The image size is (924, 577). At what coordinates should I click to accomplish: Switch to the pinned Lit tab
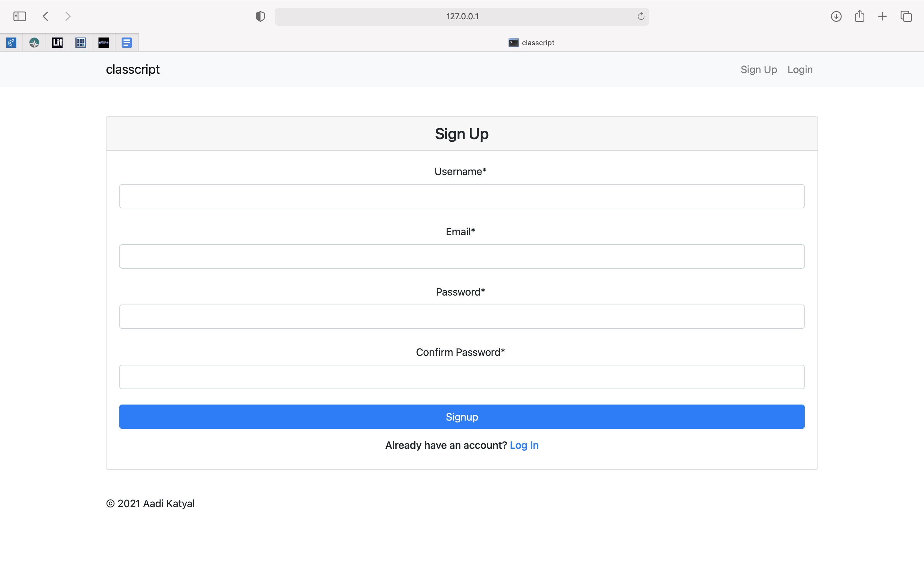coord(57,42)
